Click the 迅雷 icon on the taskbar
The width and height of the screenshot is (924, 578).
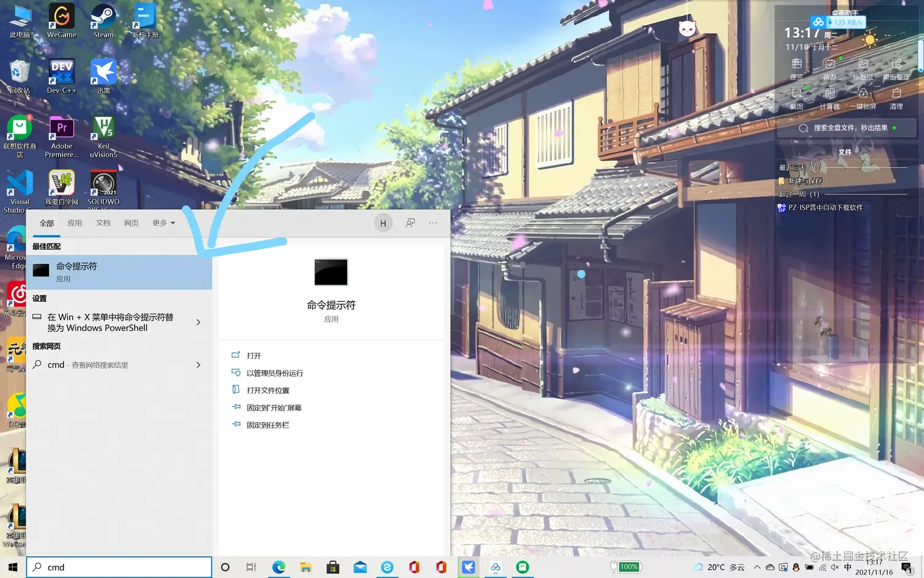pos(469,567)
